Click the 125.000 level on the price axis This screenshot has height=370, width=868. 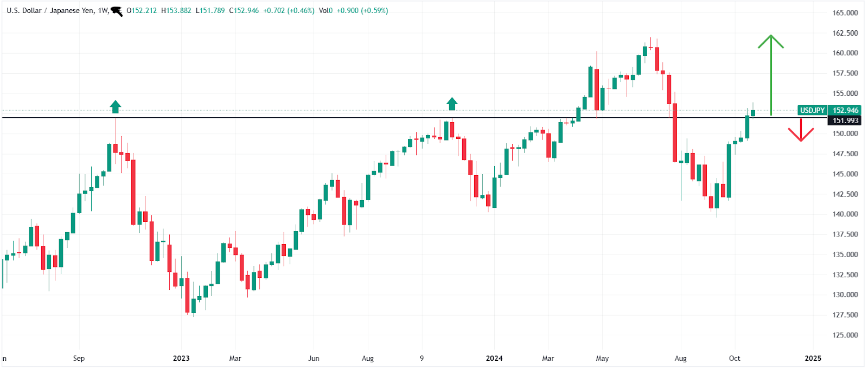point(845,335)
